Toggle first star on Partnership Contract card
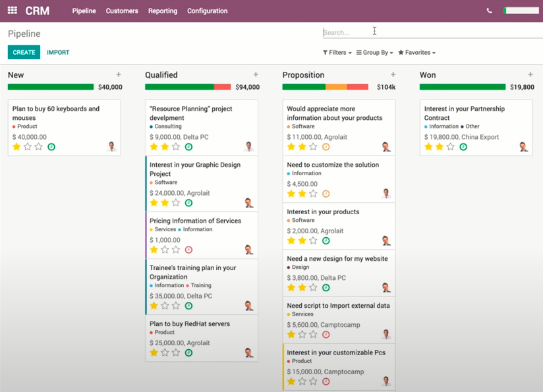The height and width of the screenshot is (392, 543). (428, 147)
